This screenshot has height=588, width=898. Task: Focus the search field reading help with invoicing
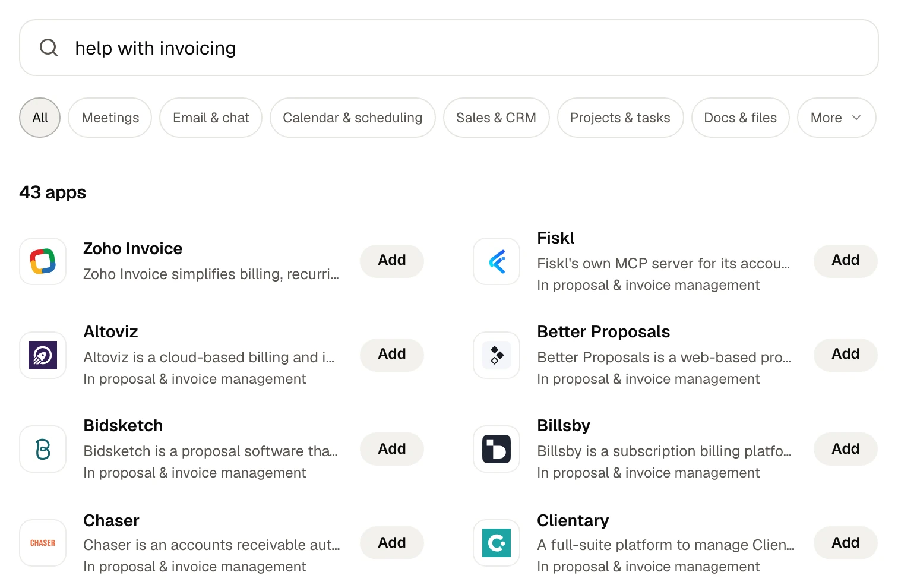449,48
